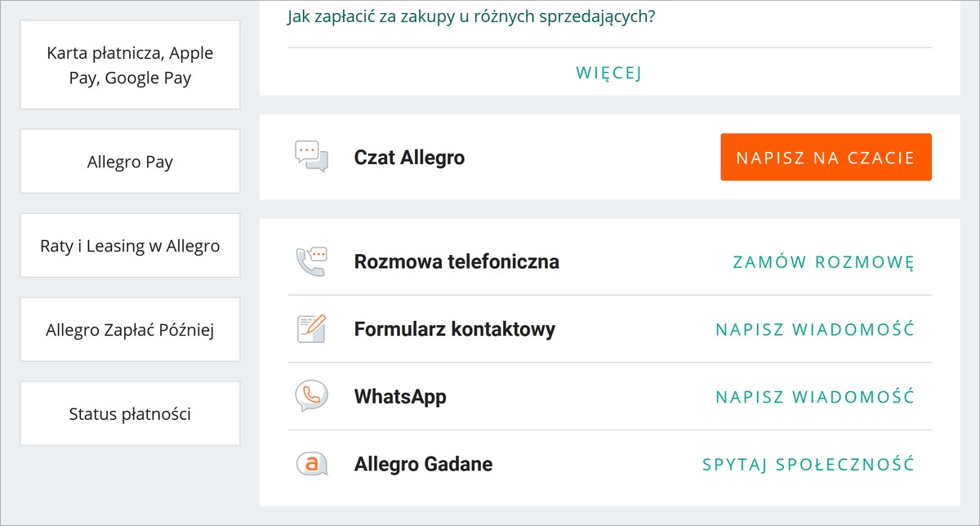Image resolution: width=980 pixels, height=526 pixels.
Task: Click the Allegro Gadane community icon
Action: pos(311,464)
